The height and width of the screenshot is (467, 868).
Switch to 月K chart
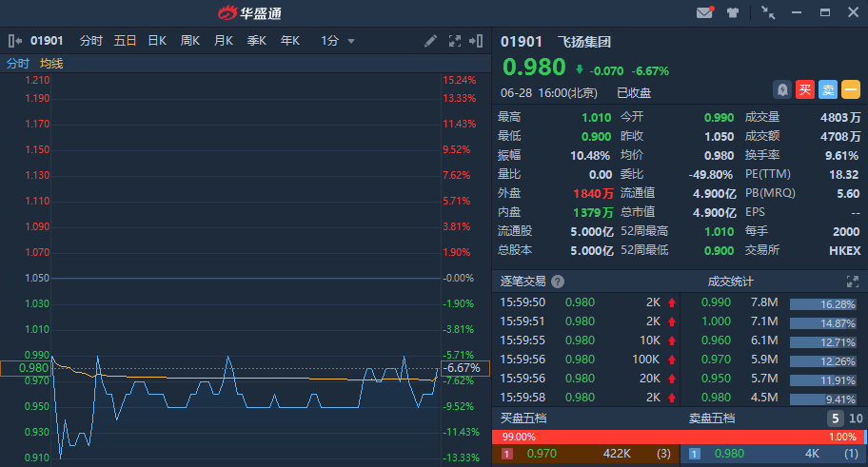click(224, 41)
